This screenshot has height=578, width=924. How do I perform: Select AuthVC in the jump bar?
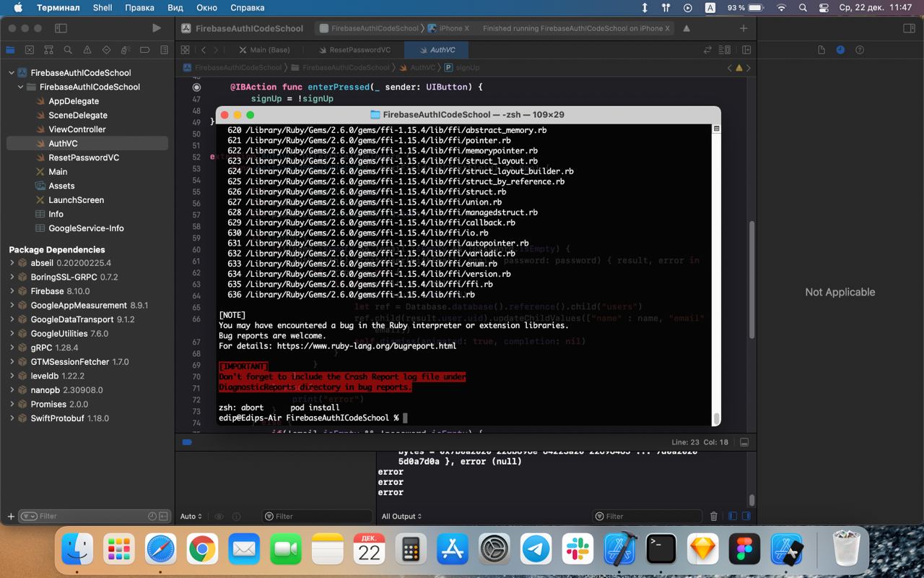[x=418, y=67]
